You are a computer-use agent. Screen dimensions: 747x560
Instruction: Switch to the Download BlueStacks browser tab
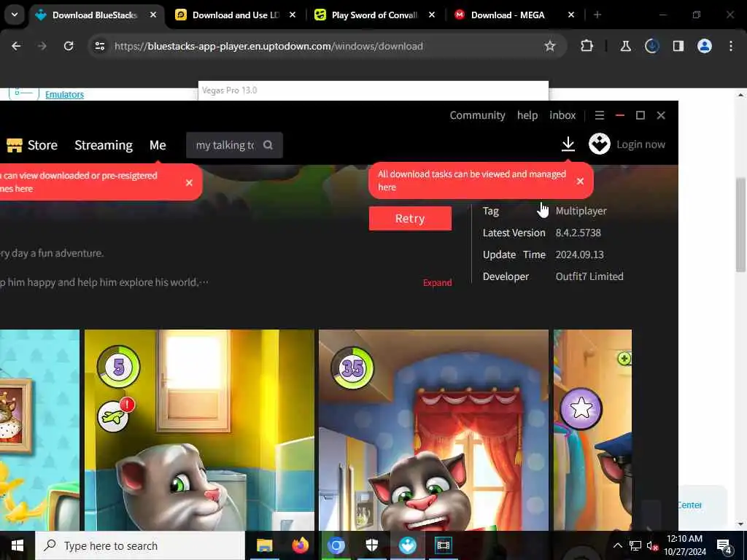(96, 15)
